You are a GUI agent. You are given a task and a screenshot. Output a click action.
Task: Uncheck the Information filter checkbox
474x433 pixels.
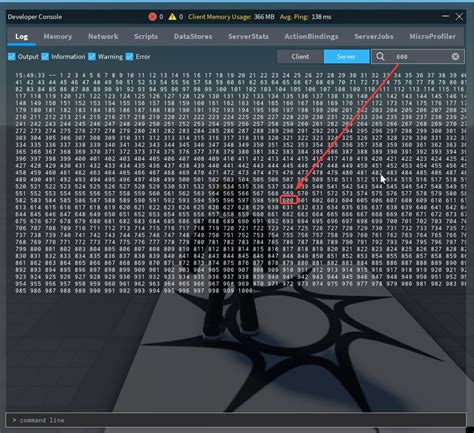[45, 56]
